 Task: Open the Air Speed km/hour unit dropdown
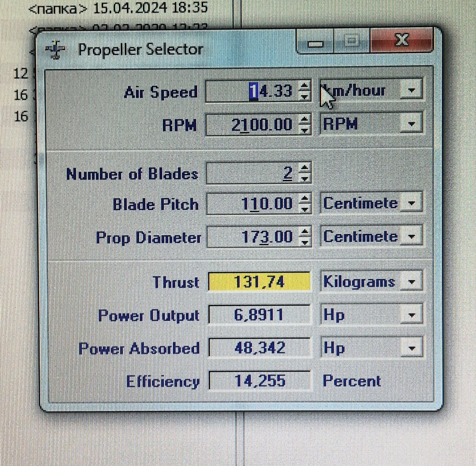click(411, 90)
